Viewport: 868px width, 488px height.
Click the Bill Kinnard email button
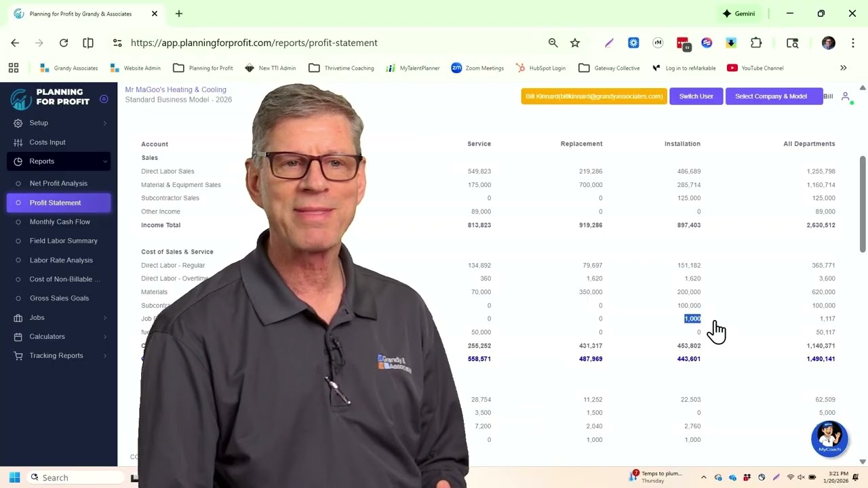(x=594, y=96)
